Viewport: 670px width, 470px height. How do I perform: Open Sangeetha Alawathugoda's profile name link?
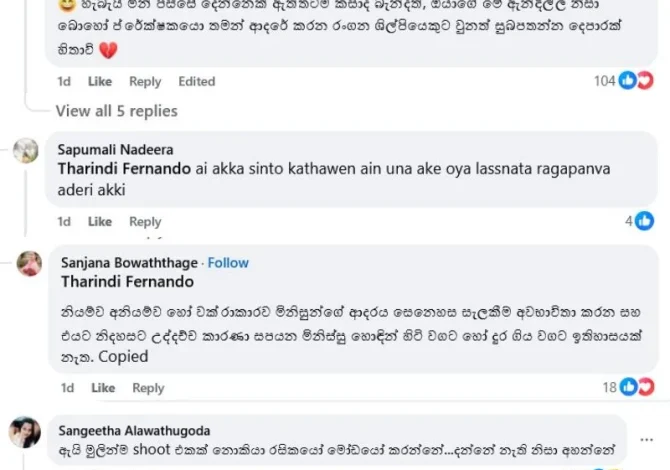coord(135,431)
